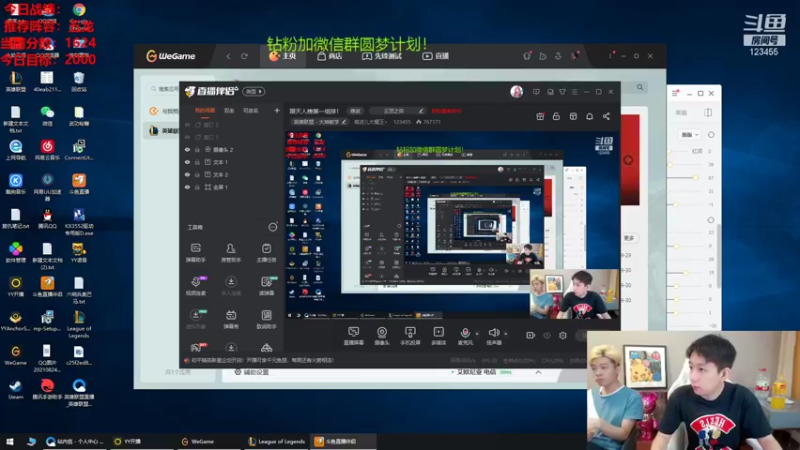Image resolution: width=800 pixels, height=450 pixels.
Task: Toggle lock on 摄像头 2 source
Action: [x=197, y=149]
